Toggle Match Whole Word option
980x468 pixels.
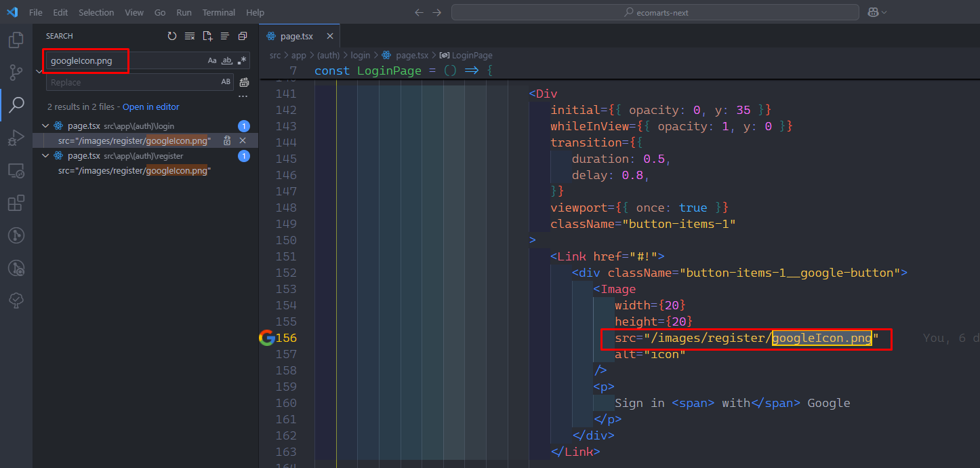227,60
